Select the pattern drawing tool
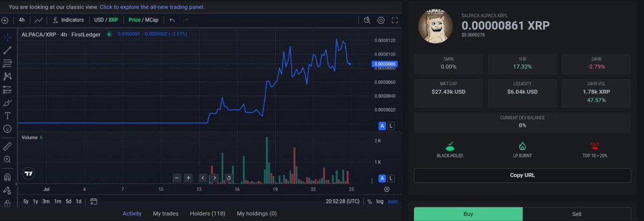Image resolution: width=644 pixels, height=221 pixels. point(8,76)
